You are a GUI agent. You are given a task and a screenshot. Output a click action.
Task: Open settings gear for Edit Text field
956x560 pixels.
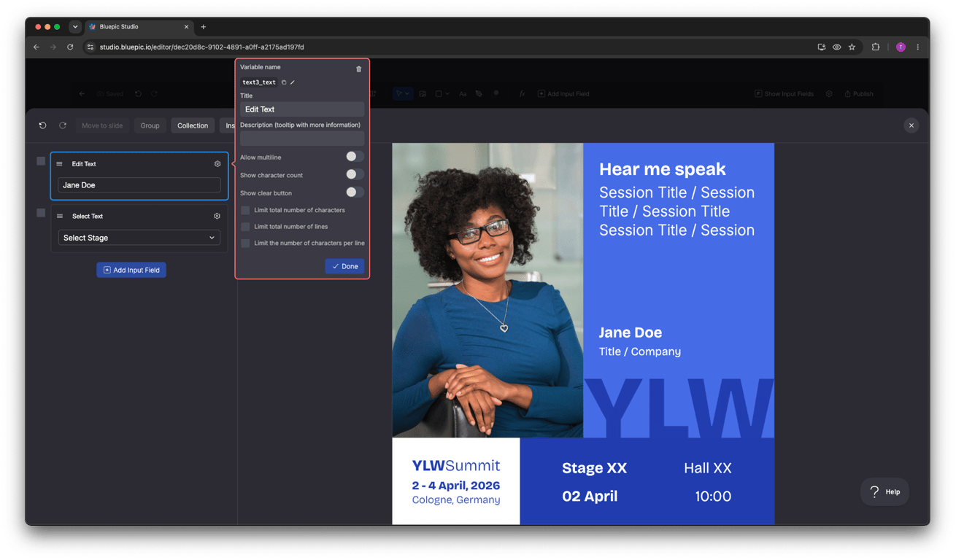tap(217, 164)
